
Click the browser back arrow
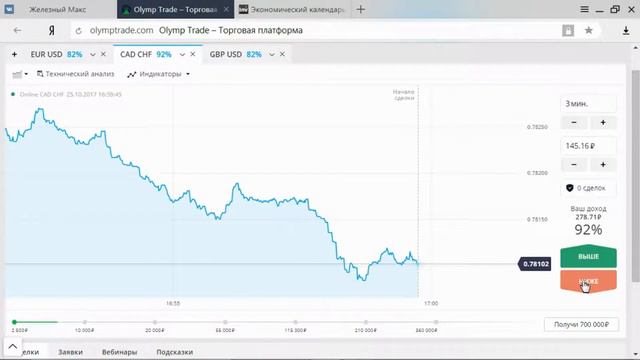pyautogui.click(x=17, y=30)
